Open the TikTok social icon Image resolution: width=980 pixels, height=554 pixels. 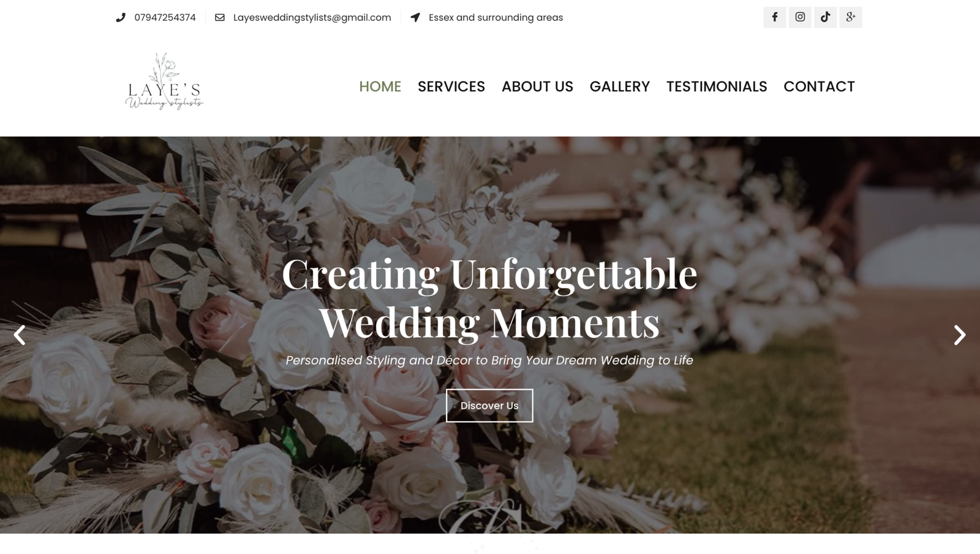click(825, 17)
